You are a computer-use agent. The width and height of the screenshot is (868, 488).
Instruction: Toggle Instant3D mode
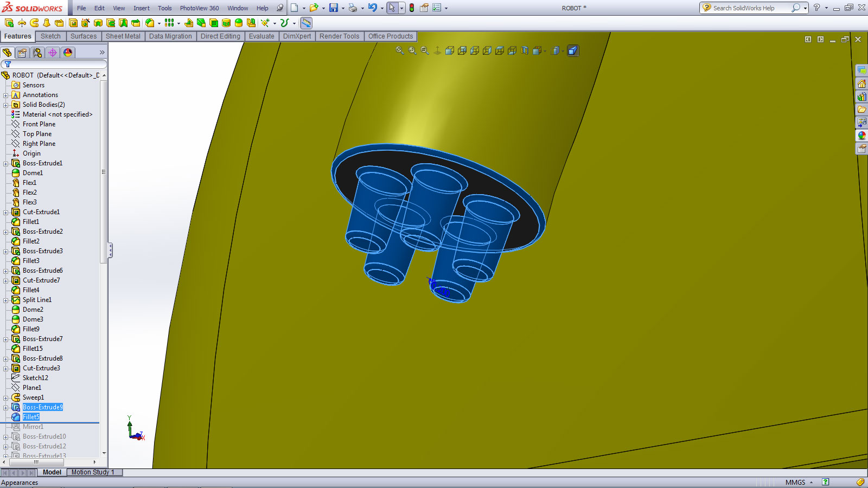coord(307,23)
